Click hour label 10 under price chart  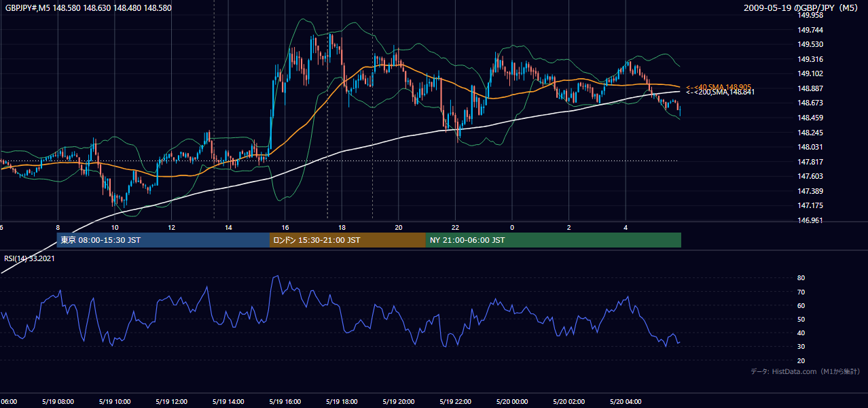click(x=115, y=228)
